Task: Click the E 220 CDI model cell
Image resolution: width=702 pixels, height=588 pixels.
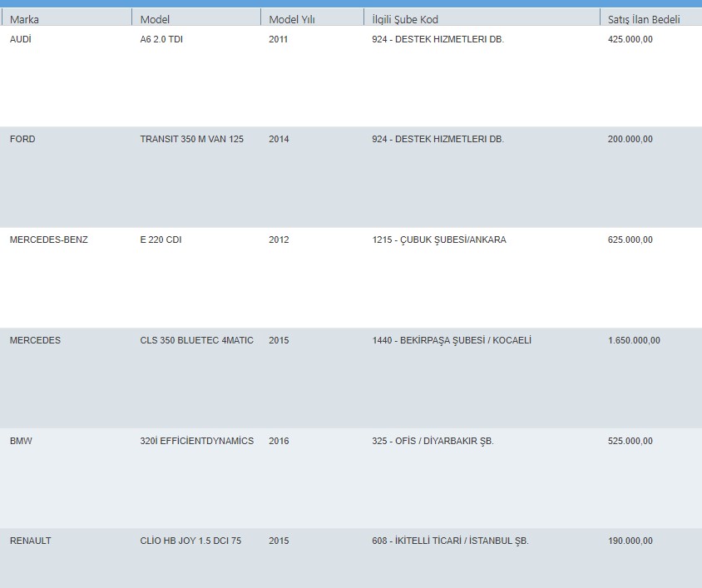Action: point(161,240)
